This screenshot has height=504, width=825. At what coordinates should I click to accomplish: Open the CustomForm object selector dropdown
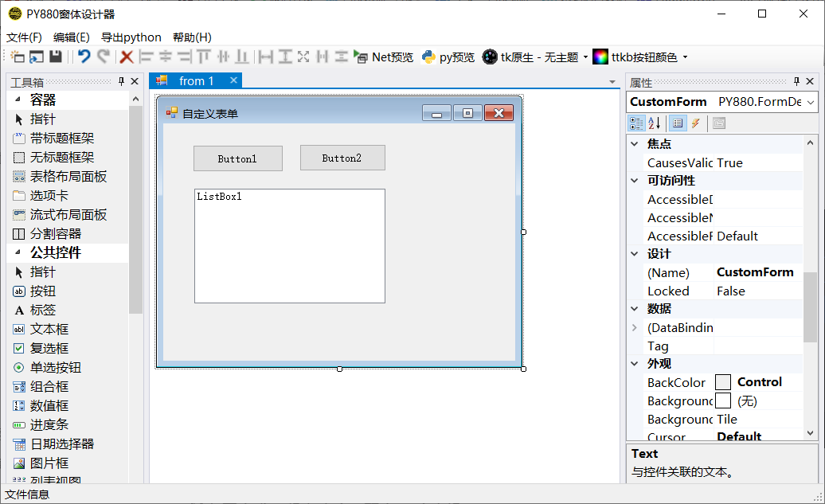click(811, 102)
